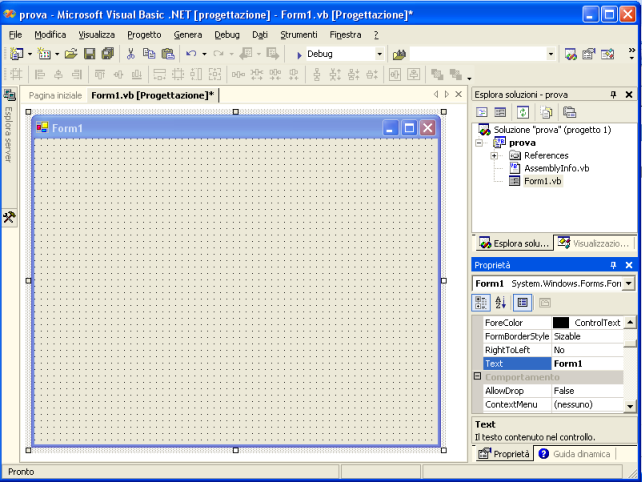Viewport: 642px width, 482px height.
Task: Open the Visualizza menu
Action: (x=97, y=35)
